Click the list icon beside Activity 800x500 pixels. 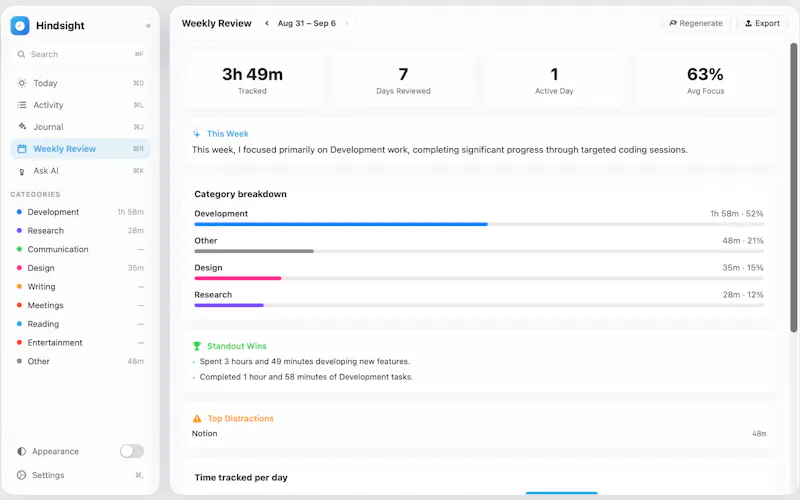click(x=21, y=105)
